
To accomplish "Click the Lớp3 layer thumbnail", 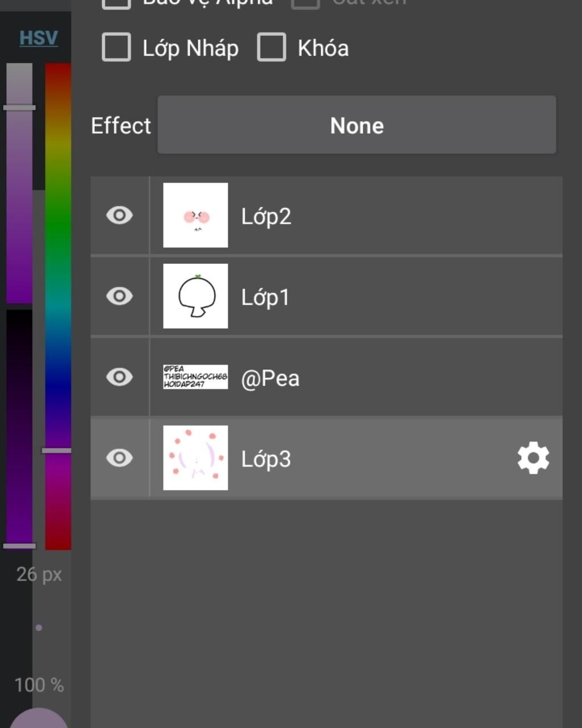I will (196, 458).
